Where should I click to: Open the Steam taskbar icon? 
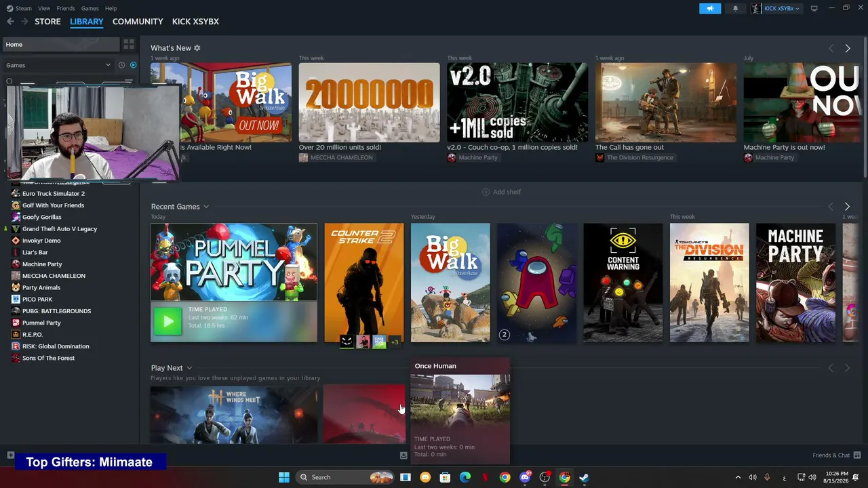[584, 477]
